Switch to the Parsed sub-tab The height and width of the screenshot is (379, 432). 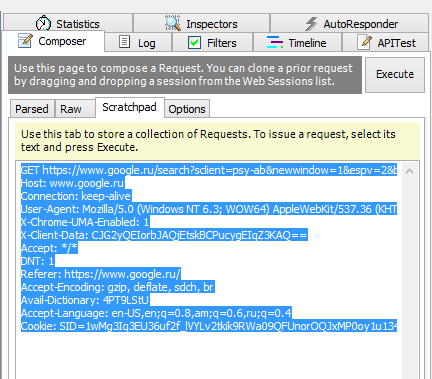pos(32,109)
